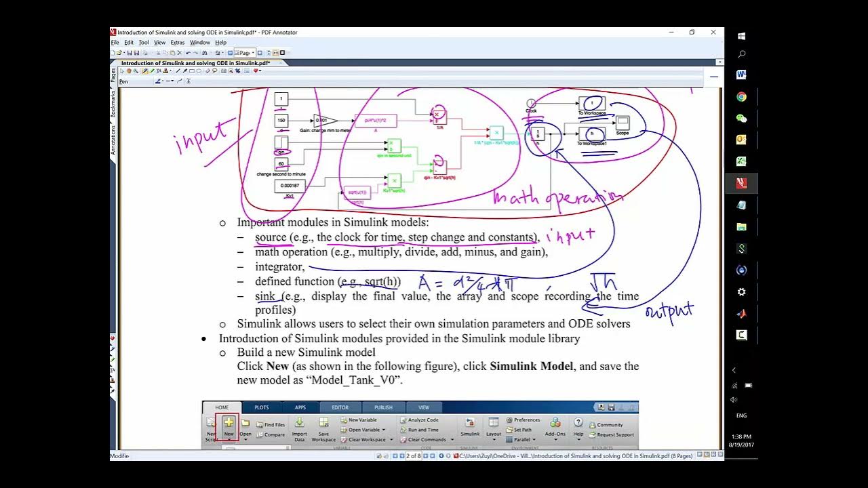Select the arrow Select tool
Viewport: 868px width, 488px height.
coord(122,70)
